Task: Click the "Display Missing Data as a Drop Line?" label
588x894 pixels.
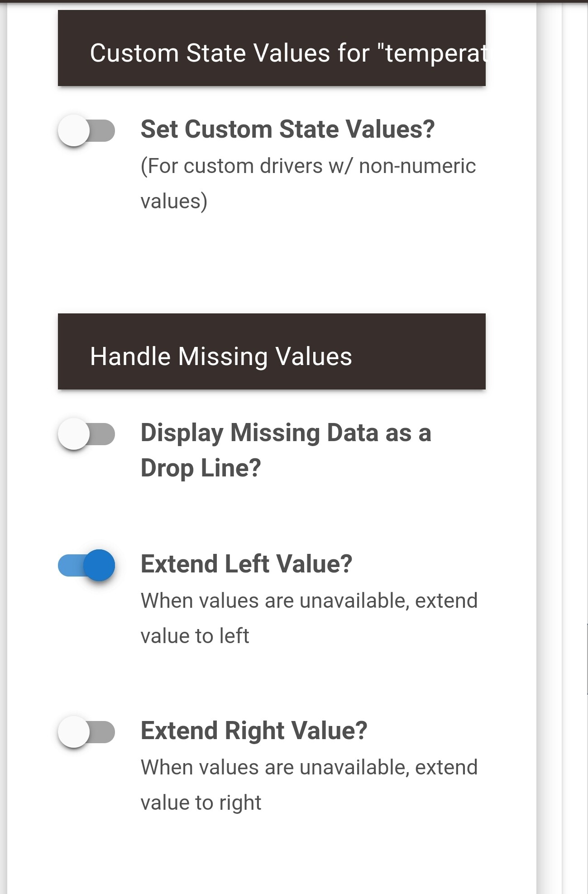Action: tap(286, 450)
